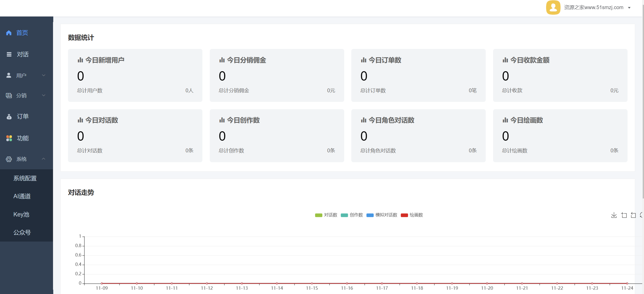The height and width of the screenshot is (294, 644).
Task: Open the account dropdown arrow
Action: (629, 8)
